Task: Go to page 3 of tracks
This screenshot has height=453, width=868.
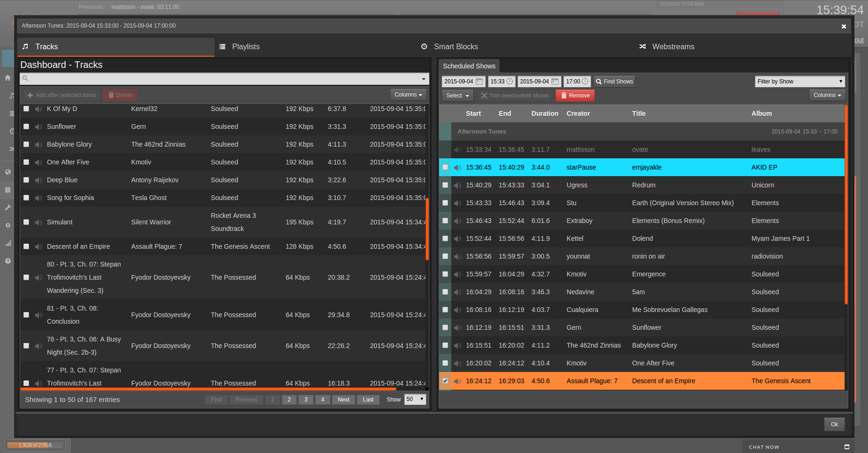Action: pyautogui.click(x=306, y=400)
